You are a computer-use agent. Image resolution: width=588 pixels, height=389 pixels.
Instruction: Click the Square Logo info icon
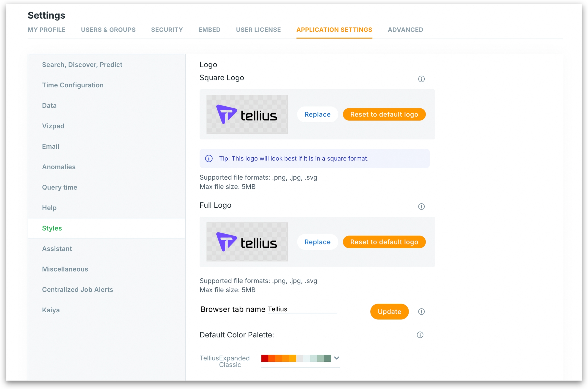coord(421,79)
